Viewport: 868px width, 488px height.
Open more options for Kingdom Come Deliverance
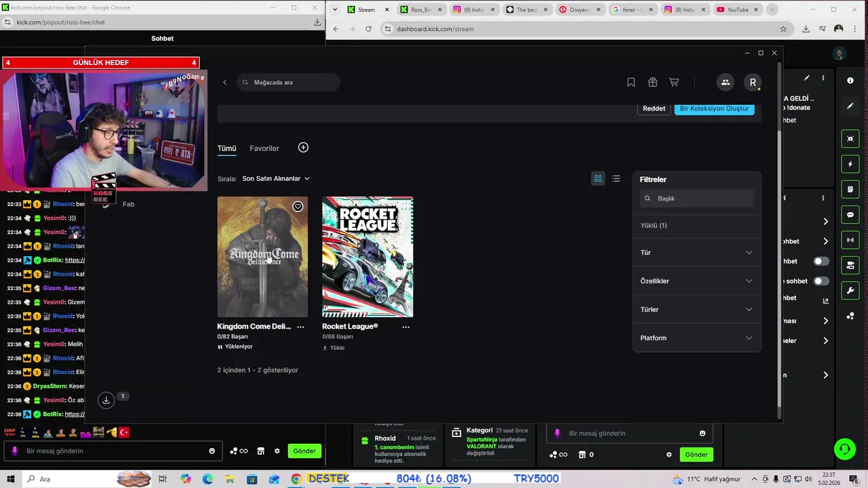coord(300,327)
